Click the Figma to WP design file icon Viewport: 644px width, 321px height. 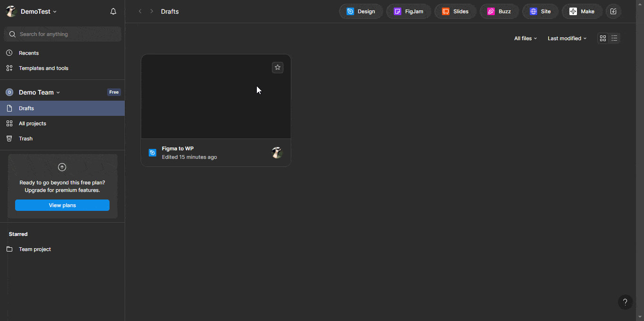[x=153, y=153]
